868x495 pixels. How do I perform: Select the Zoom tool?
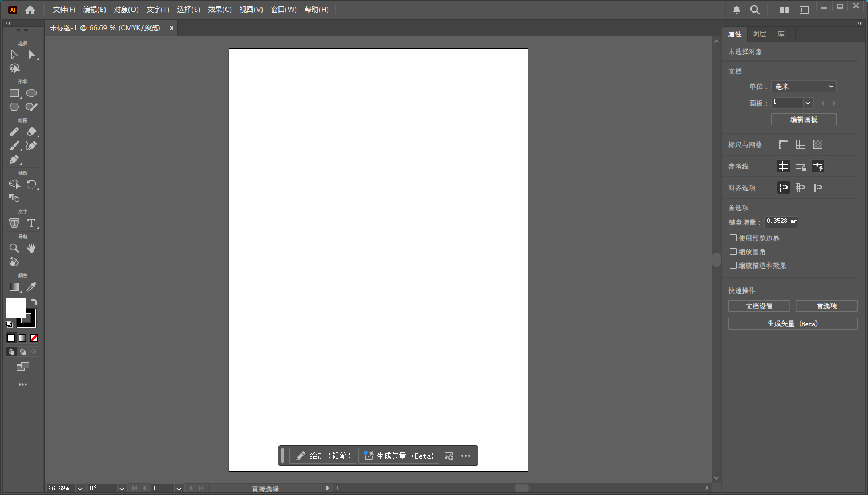tap(14, 248)
